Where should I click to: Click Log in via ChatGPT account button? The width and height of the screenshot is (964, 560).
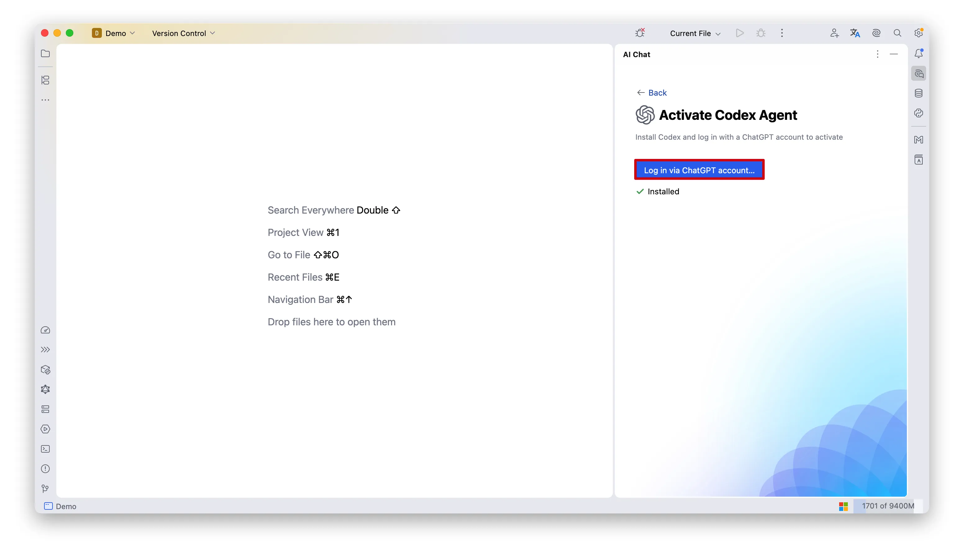tap(699, 170)
